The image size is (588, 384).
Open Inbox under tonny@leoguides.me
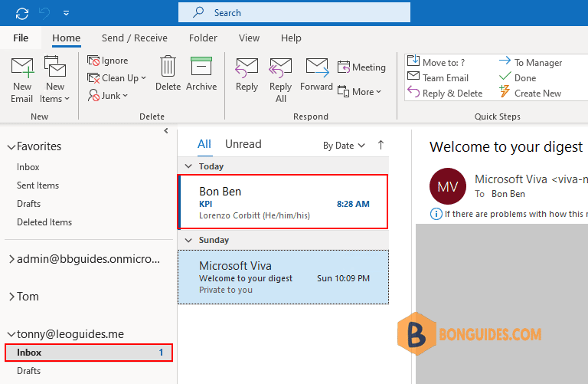89,353
